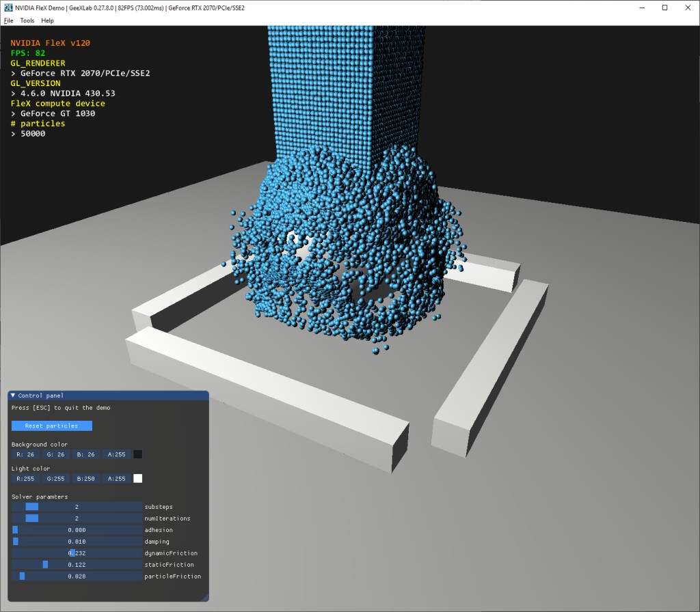Click the Reset particles button

[x=52, y=426]
